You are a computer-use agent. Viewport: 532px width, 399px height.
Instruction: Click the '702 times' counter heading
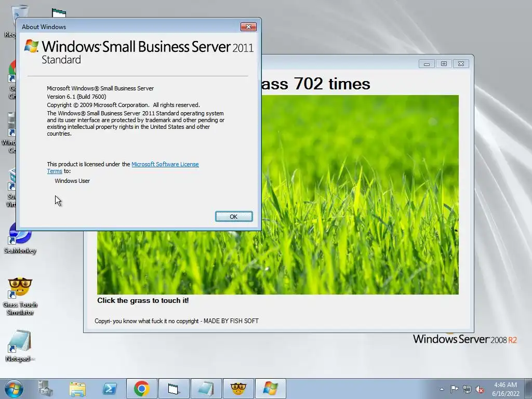(x=332, y=84)
